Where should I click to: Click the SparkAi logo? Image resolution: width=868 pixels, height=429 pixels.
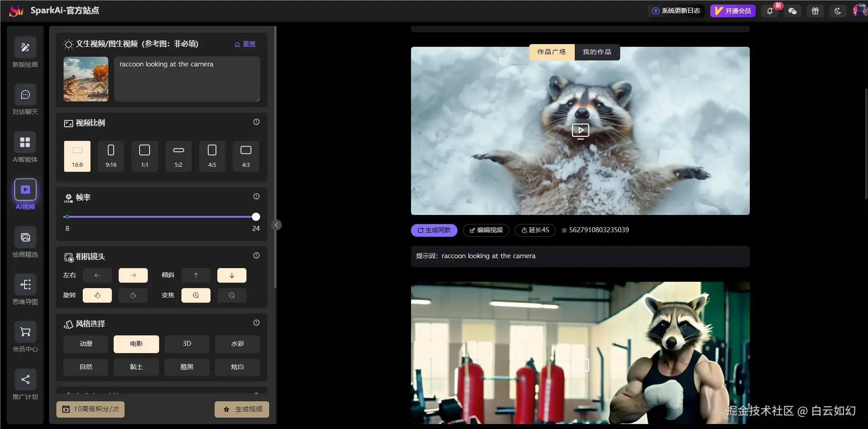[x=16, y=11]
